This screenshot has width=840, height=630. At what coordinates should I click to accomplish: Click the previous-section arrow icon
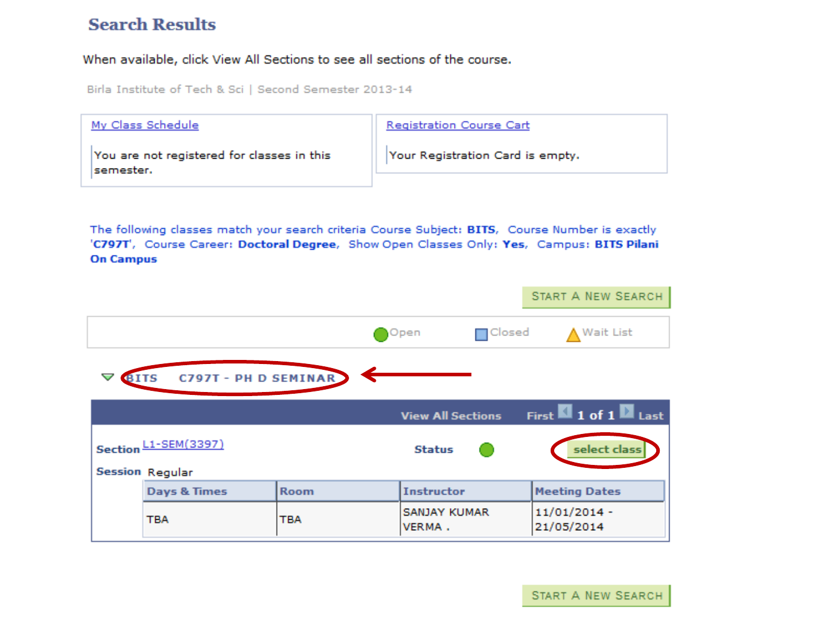(x=565, y=411)
